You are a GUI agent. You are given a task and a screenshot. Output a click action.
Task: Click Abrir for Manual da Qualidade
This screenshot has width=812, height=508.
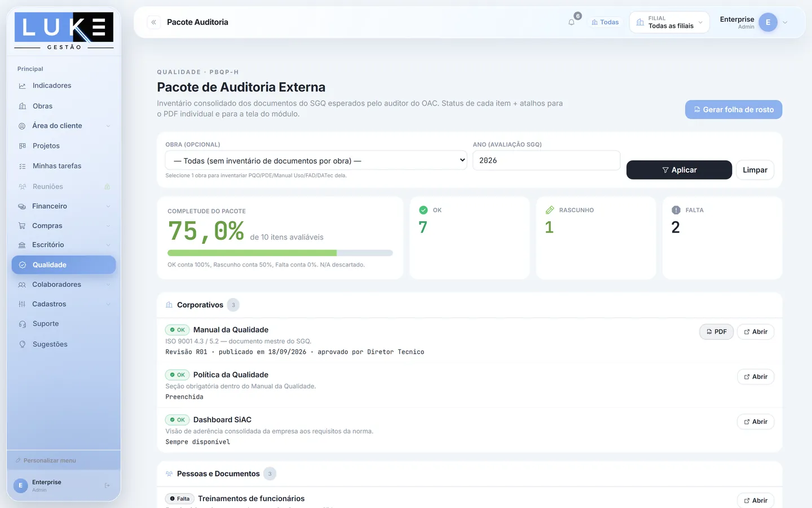click(756, 332)
